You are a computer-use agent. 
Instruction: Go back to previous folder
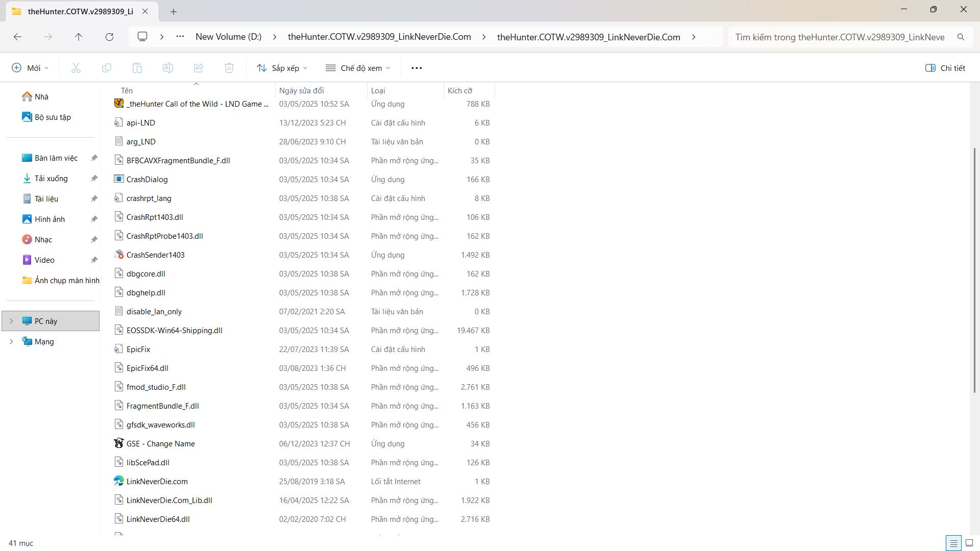click(x=17, y=37)
